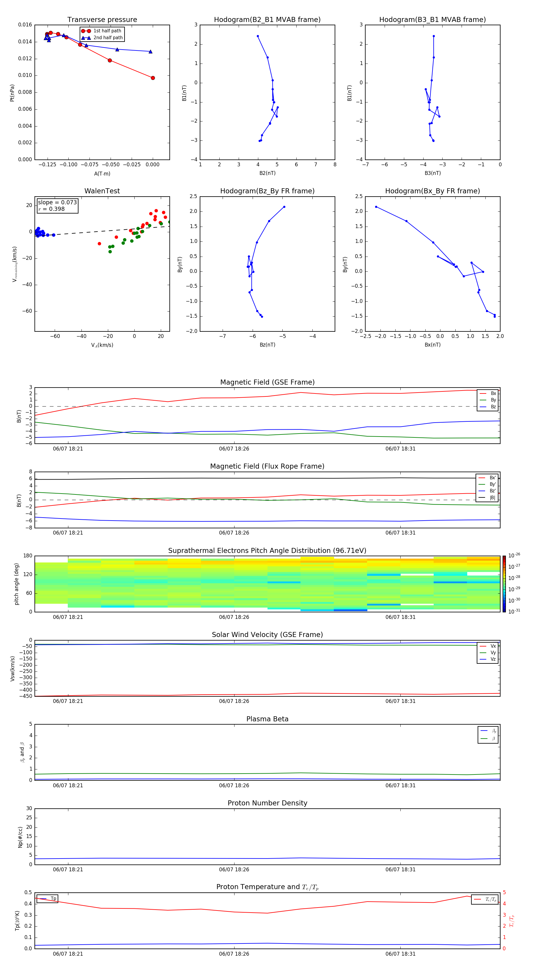
Task: Select the "2nd half path" legend entry
Action: (x=102, y=38)
